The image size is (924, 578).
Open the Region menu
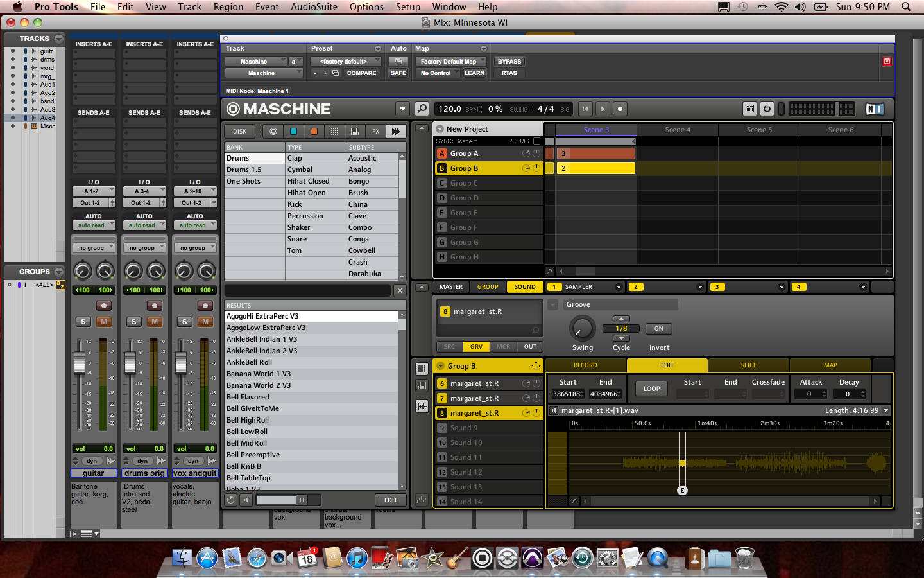click(x=228, y=7)
